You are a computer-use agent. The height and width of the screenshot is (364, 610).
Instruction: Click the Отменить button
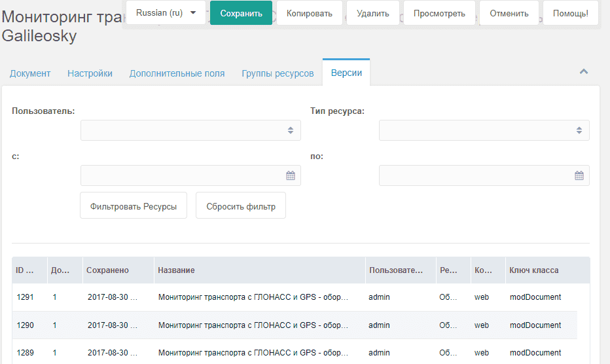509,13
